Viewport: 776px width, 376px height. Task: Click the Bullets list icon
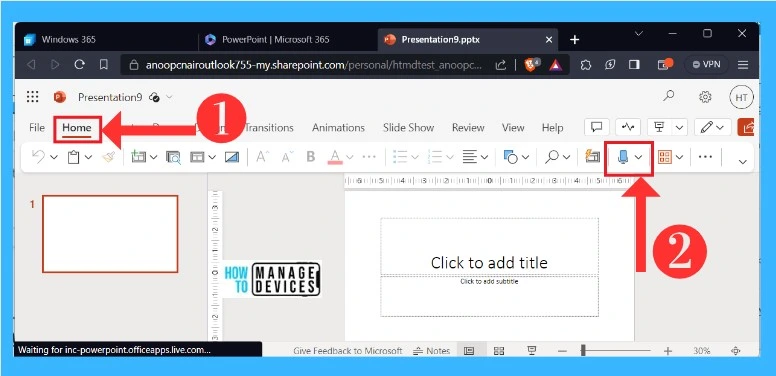pos(399,157)
